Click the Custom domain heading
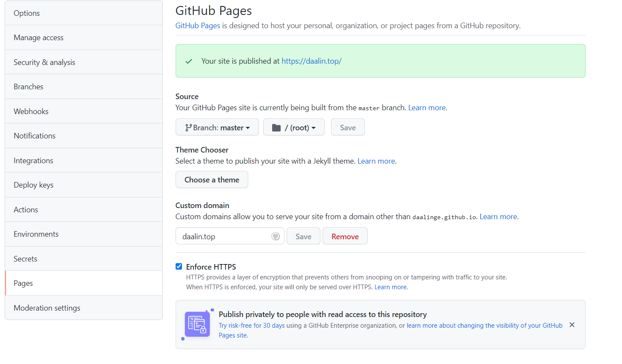Screen dimensions: 622x364 point(202,205)
